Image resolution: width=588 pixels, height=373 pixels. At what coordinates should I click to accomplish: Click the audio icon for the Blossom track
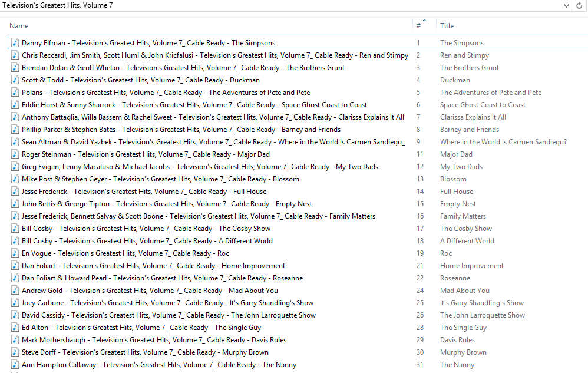coord(15,179)
